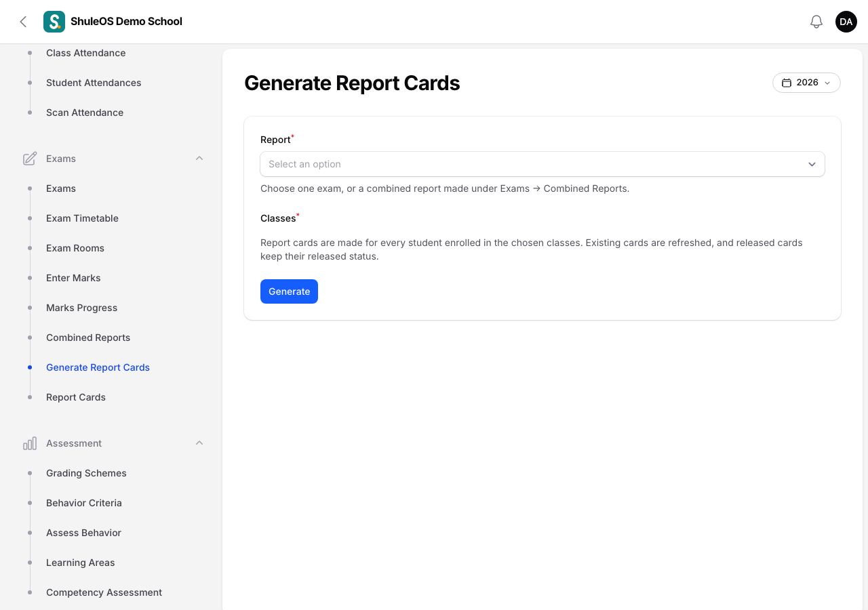
Task: Click the back arrow icon
Action: tap(23, 22)
